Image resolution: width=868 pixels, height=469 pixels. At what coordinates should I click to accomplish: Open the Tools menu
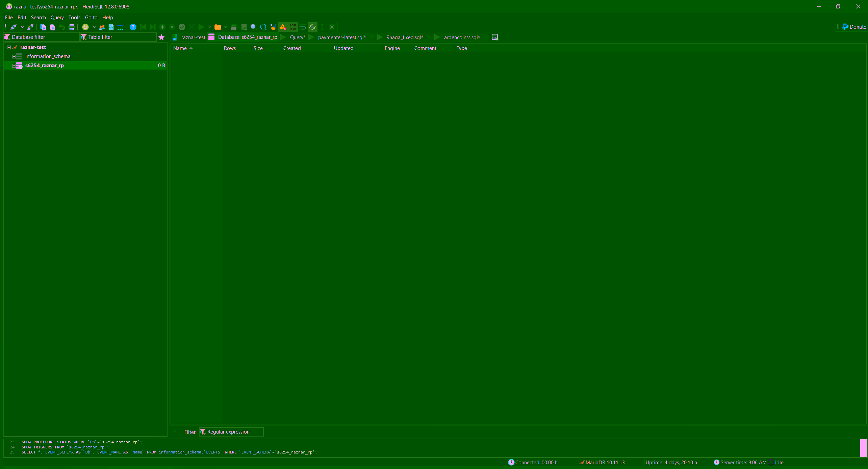(74, 18)
